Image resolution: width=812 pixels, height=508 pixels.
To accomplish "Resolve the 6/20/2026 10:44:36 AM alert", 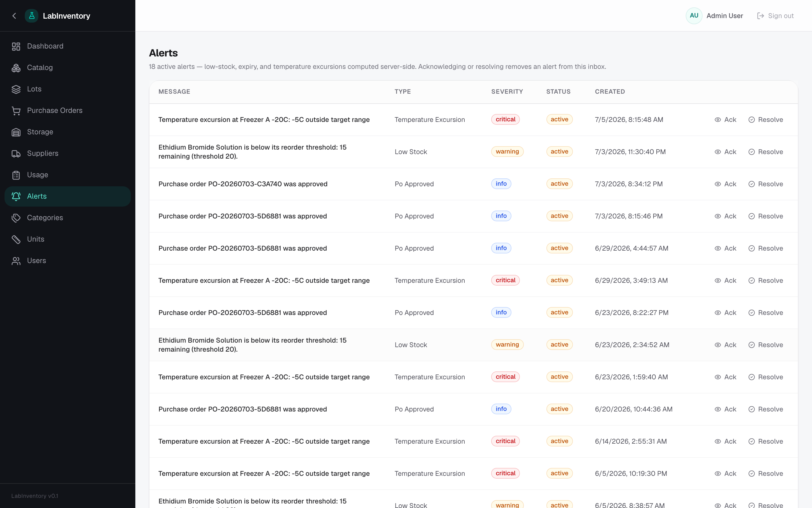I will (x=765, y=409).
